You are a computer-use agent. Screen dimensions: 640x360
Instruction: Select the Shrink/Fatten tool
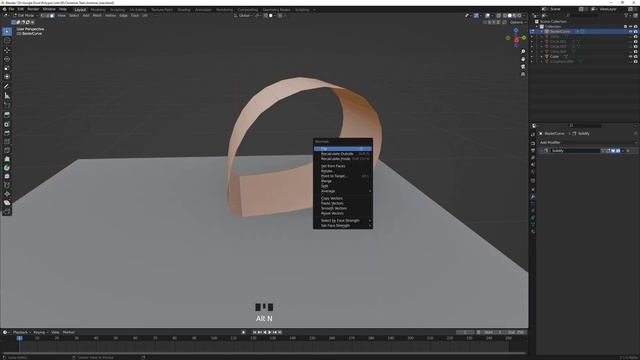click(x=7, y=194)
